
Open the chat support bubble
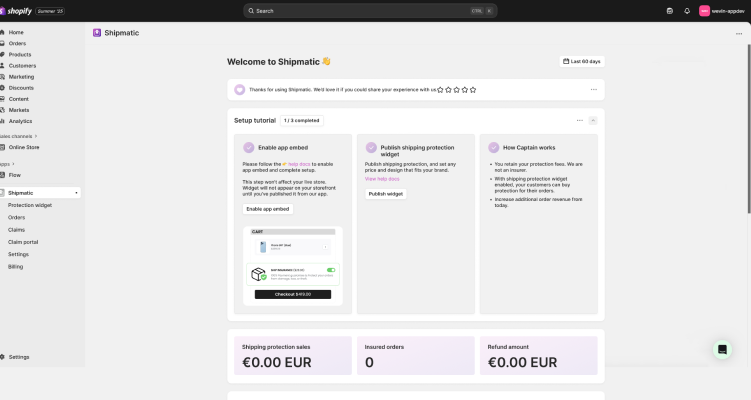coord(722,350)
